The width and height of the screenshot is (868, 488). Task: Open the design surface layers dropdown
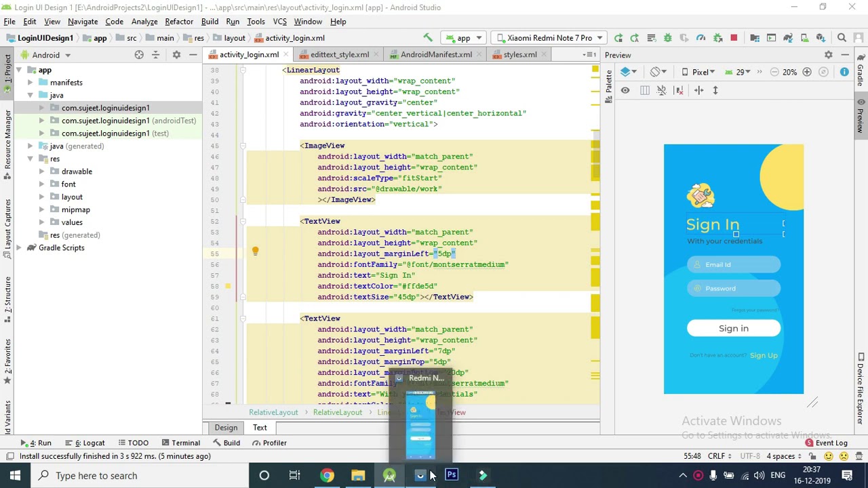[x=629, y=72]
